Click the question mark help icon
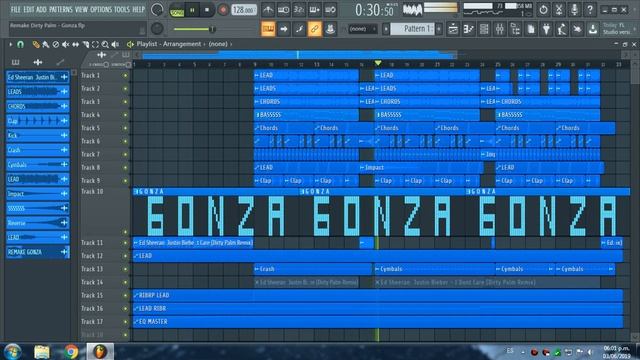Image resolution: width=640 pixels, height=360 pixels. click(x=590, y=9)
